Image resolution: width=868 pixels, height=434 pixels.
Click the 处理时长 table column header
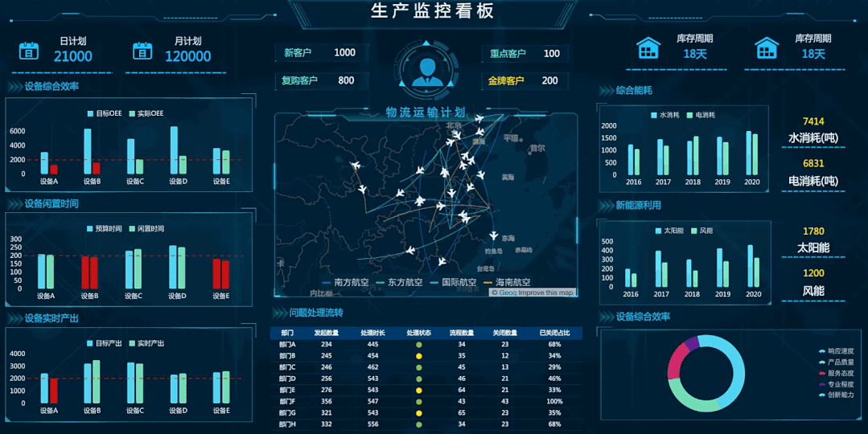(x=372, y=333)
